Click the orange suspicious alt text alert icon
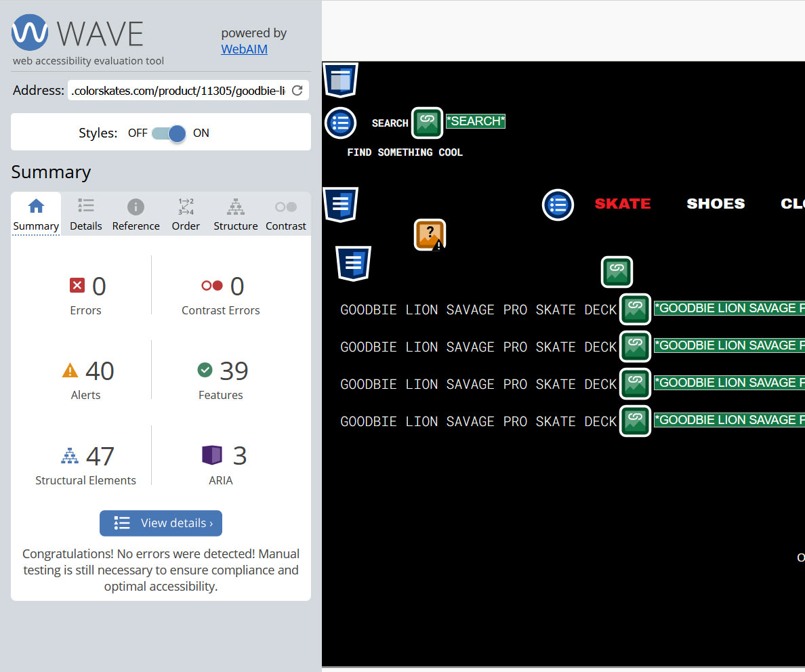This screenshot has width=805, height=672. [430, 235]
